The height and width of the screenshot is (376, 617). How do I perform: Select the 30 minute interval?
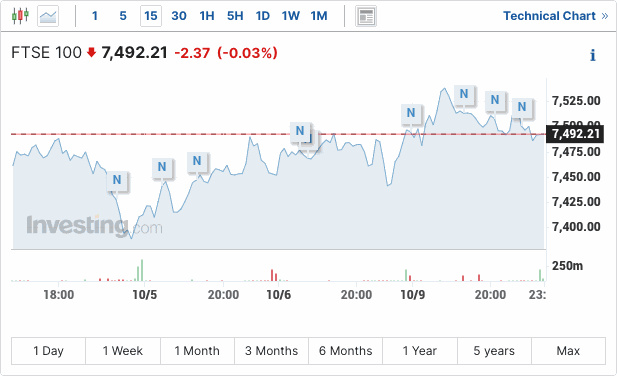179,16
